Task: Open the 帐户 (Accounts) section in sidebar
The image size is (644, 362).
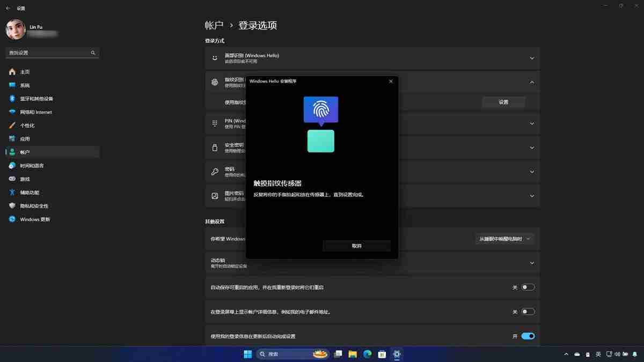Action: click(x=25, y=152)
